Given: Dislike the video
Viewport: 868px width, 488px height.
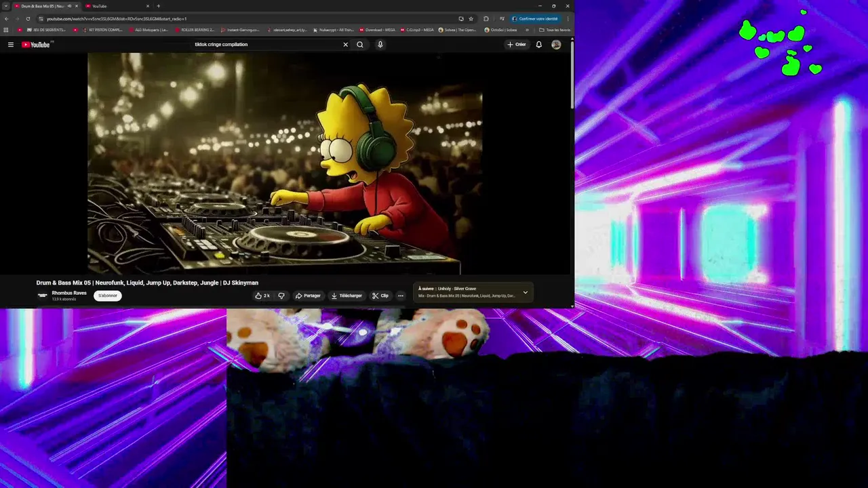Looking at the screenshot, I should pos(281,296).
